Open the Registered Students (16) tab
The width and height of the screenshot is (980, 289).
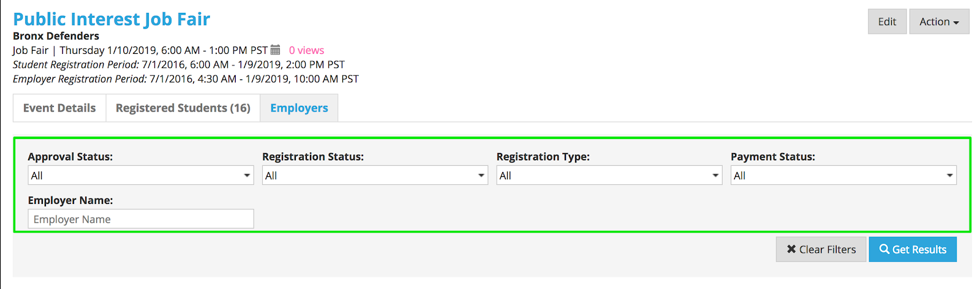pyautogui.click(x=183, y=108)
